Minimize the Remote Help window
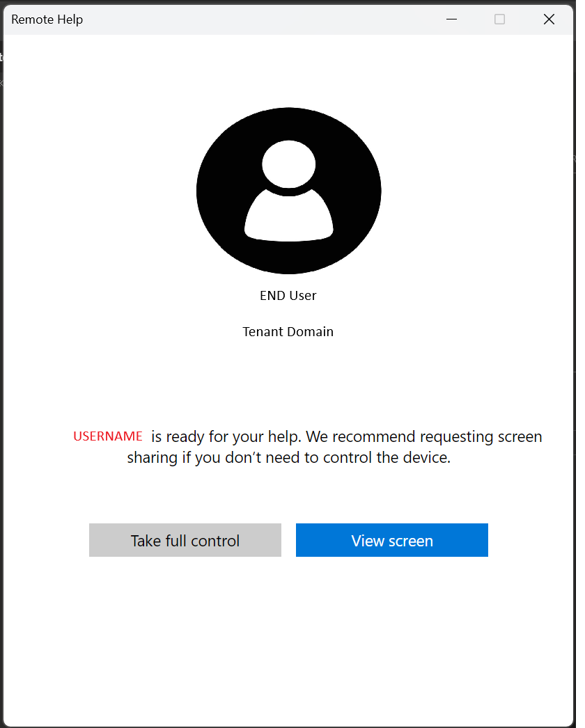This screenshot has height=728, width=585. (451, 19)
